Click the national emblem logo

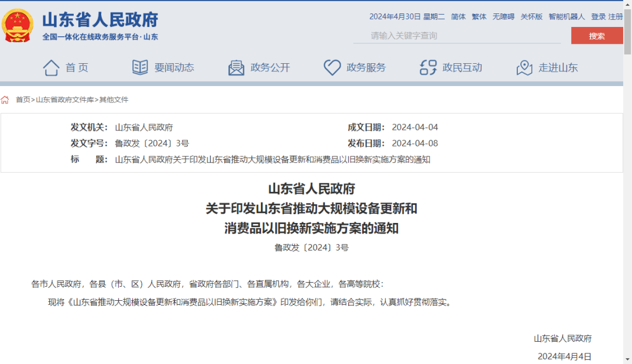pyautogui.click(x=18, y=26)
